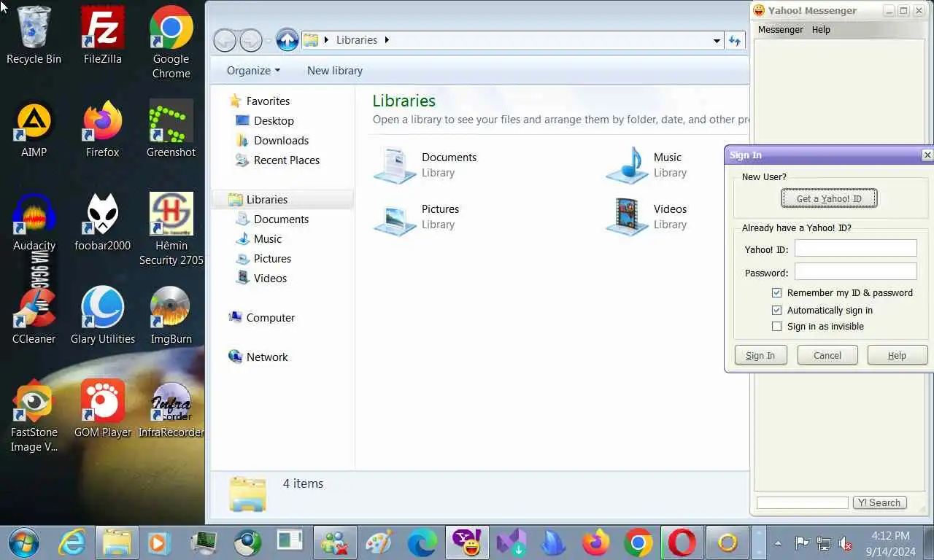Viewport: 934px width, 560px height.
Task: Click New library in the toolbar
Action: coord(335,71)
